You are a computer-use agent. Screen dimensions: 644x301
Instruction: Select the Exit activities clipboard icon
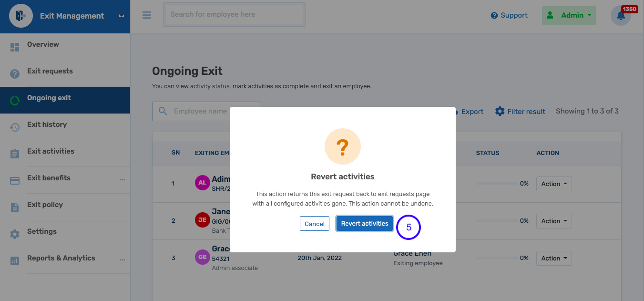coord(14,153)
